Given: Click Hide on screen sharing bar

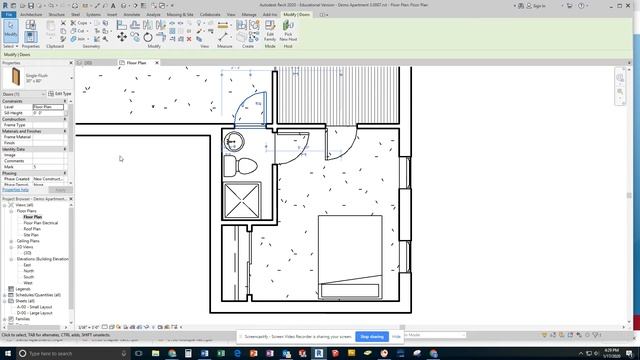Looking at the screenshot, I should point(396,337).
